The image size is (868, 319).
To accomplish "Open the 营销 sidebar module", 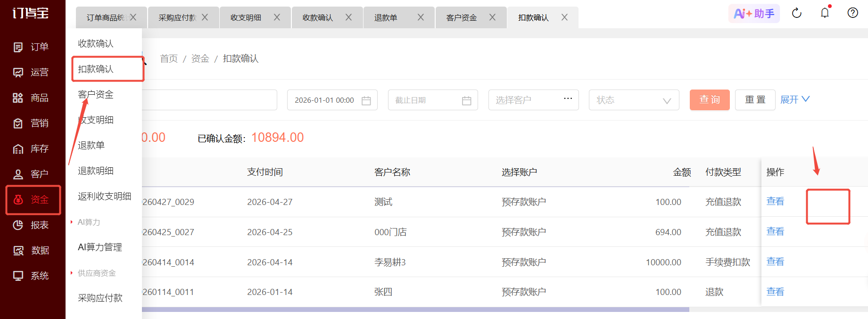I will point(31,123).
